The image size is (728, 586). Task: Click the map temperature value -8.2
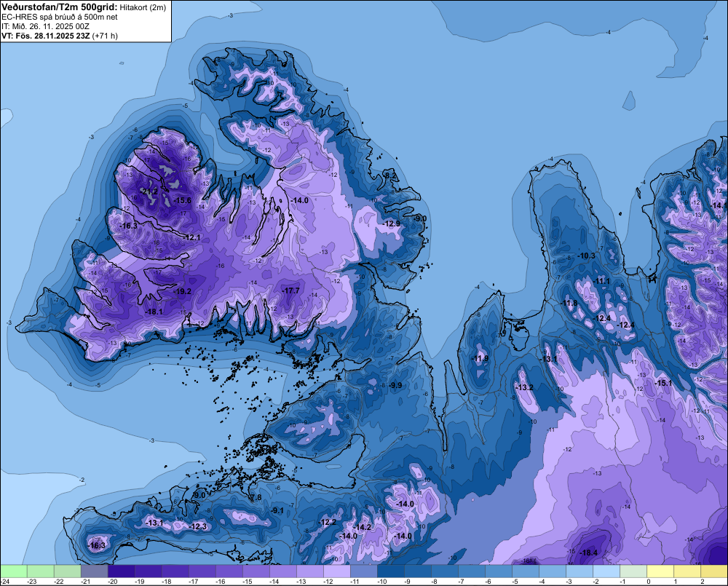[x=391, y=175]
